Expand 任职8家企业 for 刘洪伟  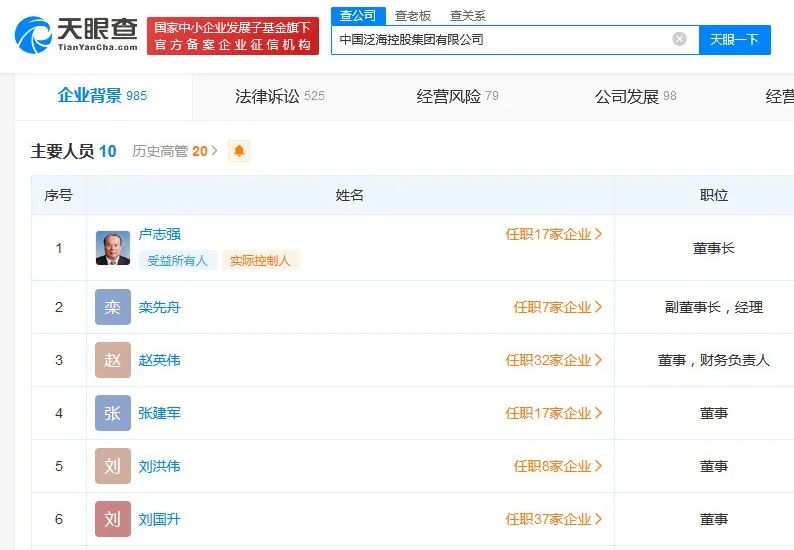tap(558, 466)
